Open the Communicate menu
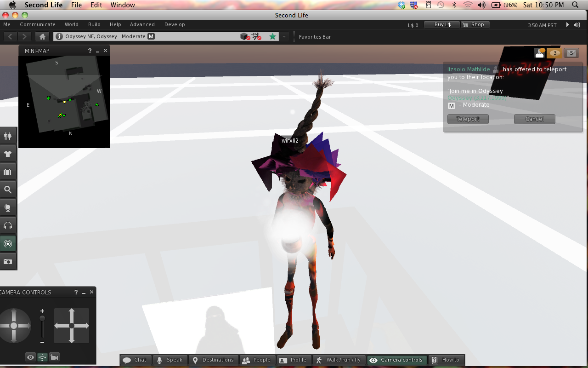The image size is (588, 368). coord(38,24)
